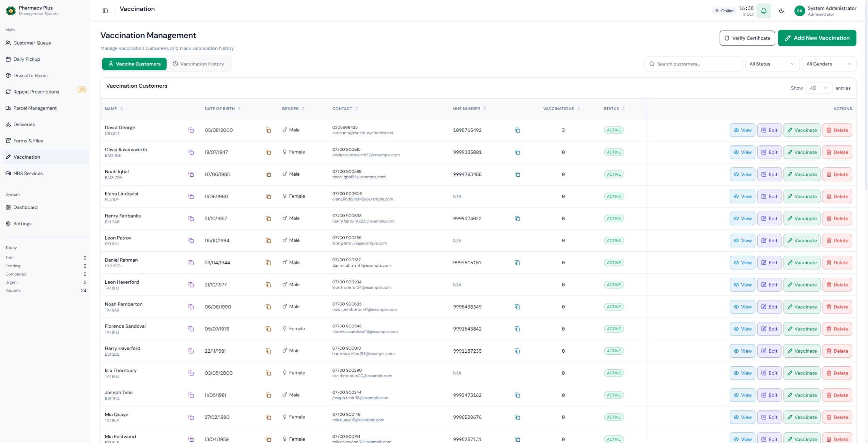The image size is (868, 443).
Task: Vaccinate Daniel Rahman
Action: (802, 263)
